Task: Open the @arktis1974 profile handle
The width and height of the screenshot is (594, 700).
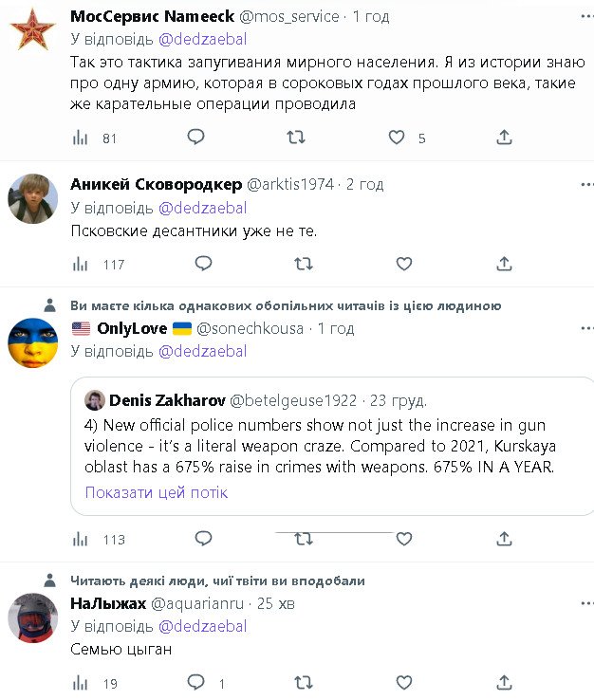Action: click(x=289, y=184)
